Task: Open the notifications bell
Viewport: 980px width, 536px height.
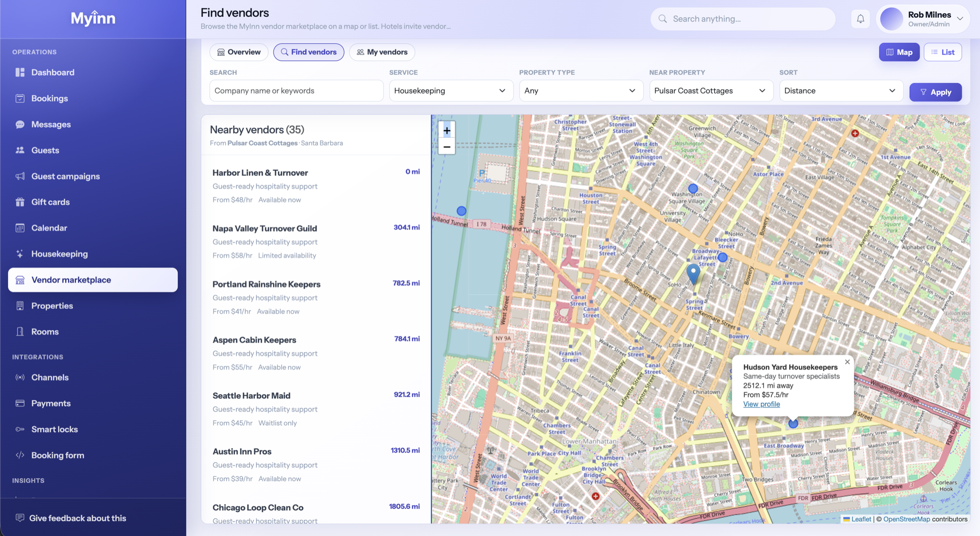Action: 861,19
